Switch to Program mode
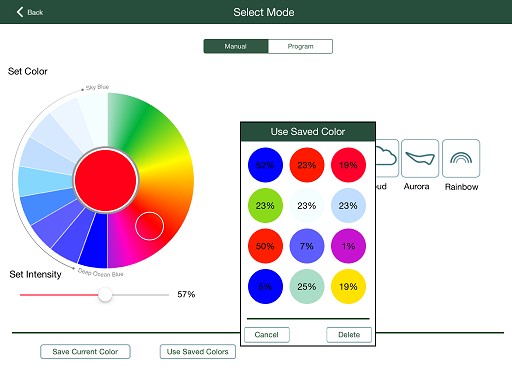Screen dimensions: 512x384 pyautogui.click(x=300, y=46)
